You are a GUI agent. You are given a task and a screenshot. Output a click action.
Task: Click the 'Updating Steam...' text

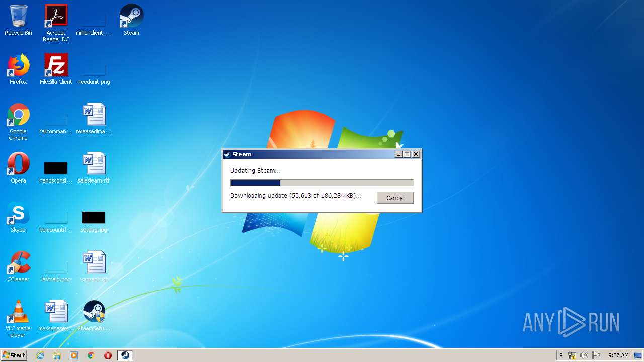coord(256,171)
